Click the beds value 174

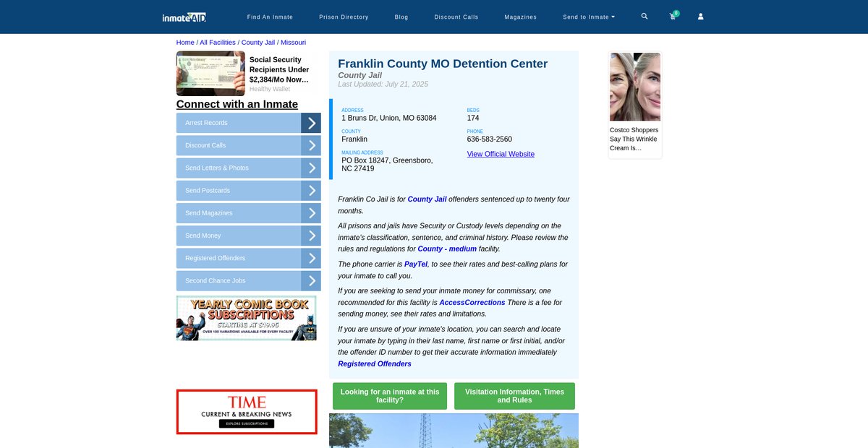(x=473, y=118)
